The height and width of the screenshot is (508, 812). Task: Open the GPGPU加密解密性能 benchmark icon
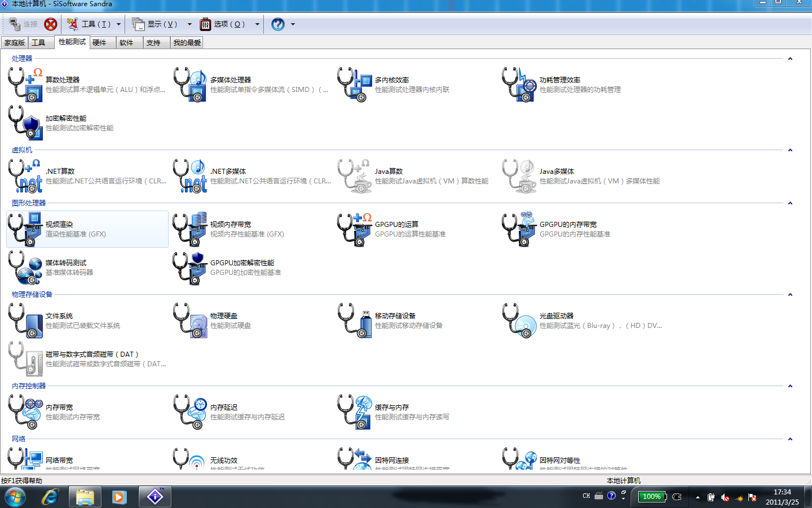point(191,268)
